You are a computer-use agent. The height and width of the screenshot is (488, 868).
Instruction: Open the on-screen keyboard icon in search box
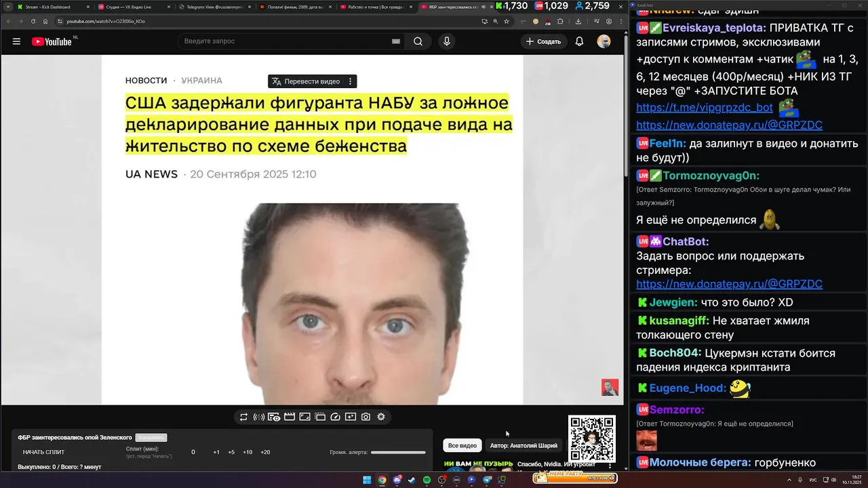click(396, 41)
